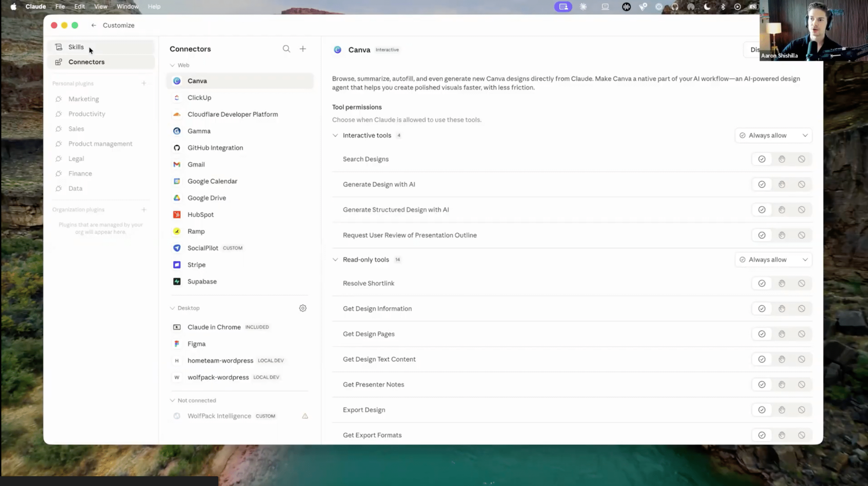
Task: Set Export Design to needs approval
Action: [782, 410]
